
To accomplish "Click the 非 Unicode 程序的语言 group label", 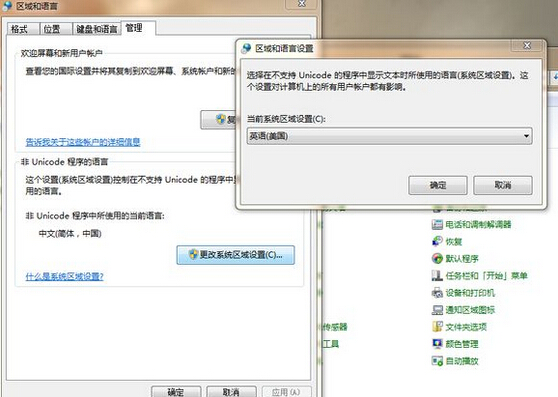I will click(x=64, y=162).
